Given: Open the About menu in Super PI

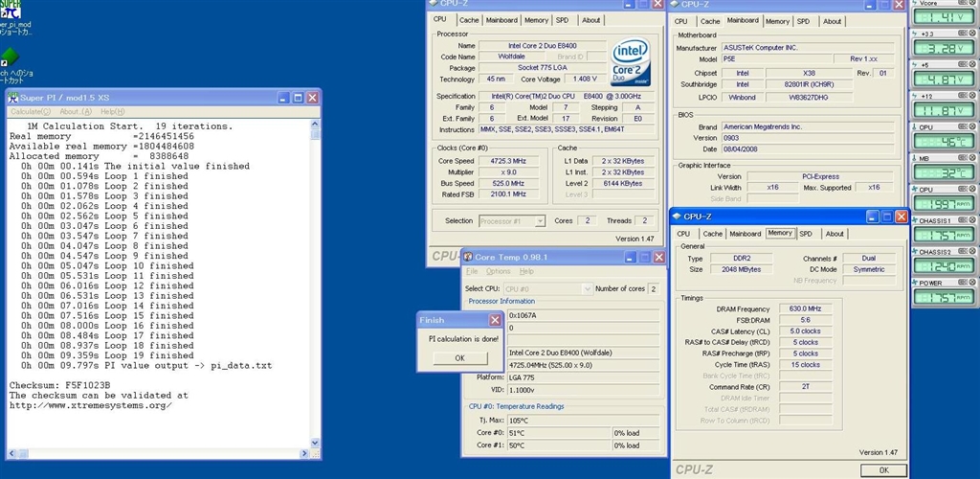Looking at the screenshot, I should coord(76,111).
